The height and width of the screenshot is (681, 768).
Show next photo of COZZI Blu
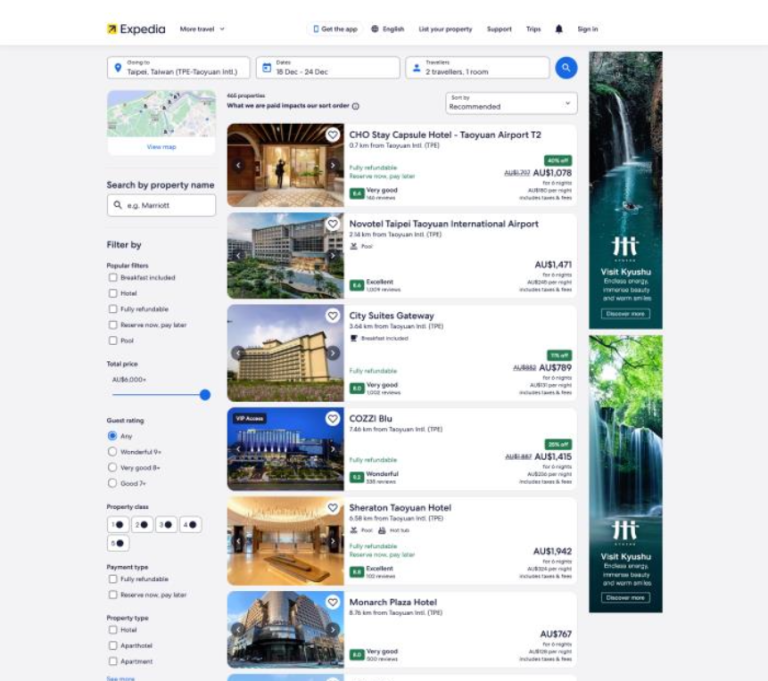[333, 449]
